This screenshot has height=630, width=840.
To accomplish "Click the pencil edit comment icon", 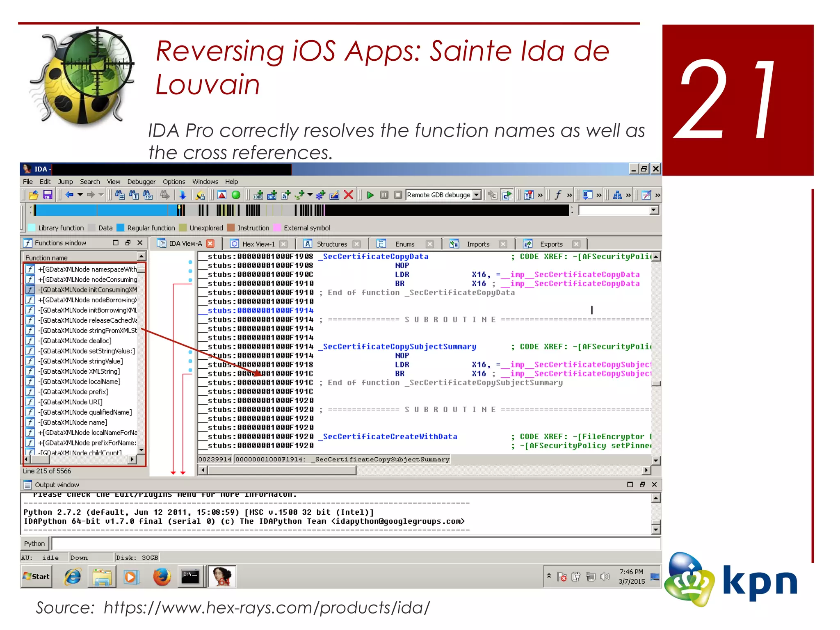I will 335,195.
